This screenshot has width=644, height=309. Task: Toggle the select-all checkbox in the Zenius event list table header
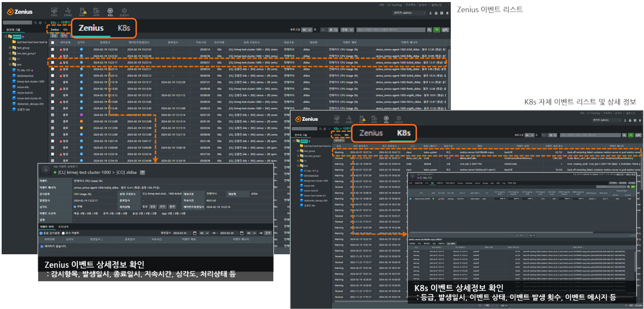click(x=53, y=42)
